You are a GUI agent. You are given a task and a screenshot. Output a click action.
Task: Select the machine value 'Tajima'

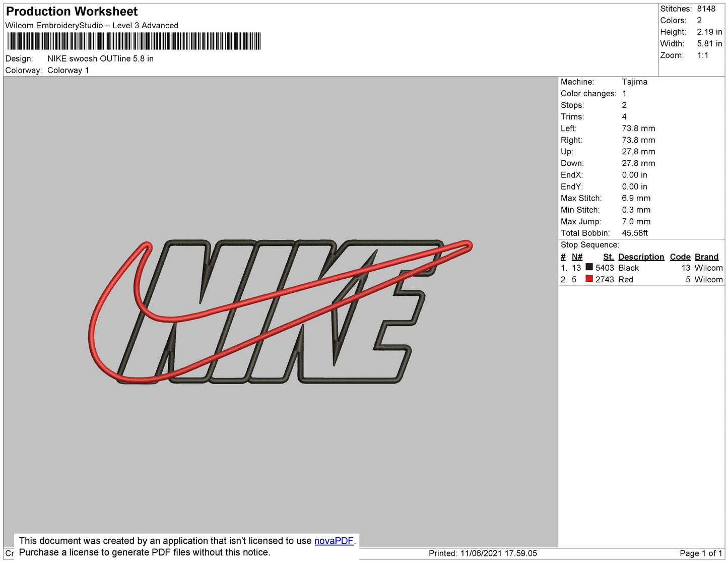coord(634,82)
